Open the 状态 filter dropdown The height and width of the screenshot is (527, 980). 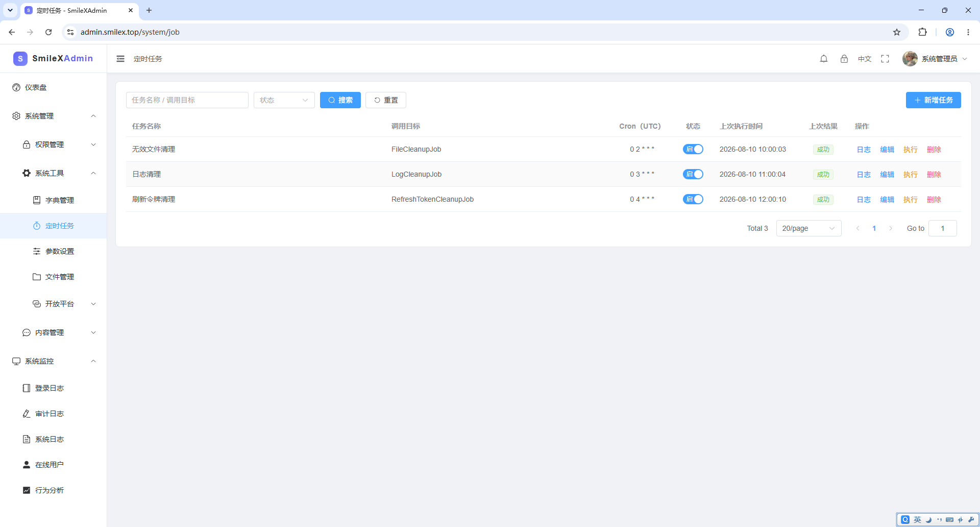point(284,100)
